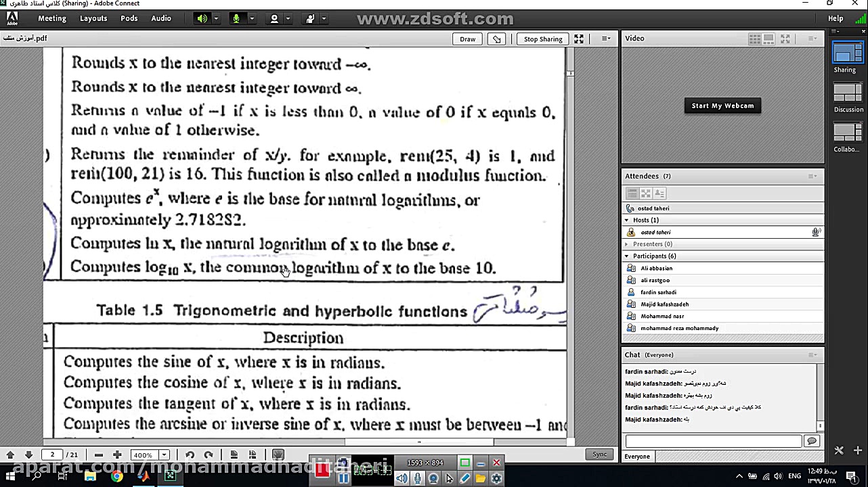Screen dimensions: 868x487
Task: Select participant ali rastgoo
Action: [722, 280]
